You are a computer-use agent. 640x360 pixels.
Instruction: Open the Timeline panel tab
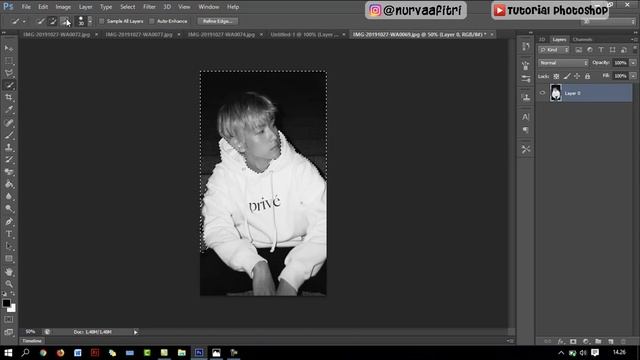[x=32, y=341]
